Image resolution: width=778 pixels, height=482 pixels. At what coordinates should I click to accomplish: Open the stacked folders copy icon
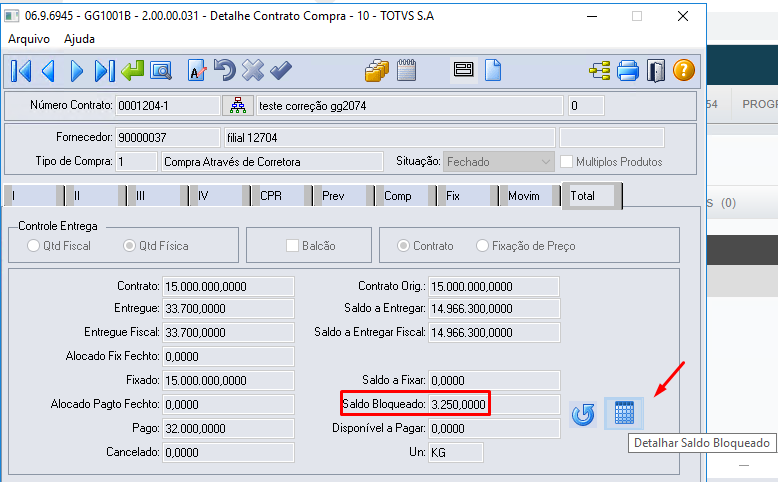click(377, 70)
